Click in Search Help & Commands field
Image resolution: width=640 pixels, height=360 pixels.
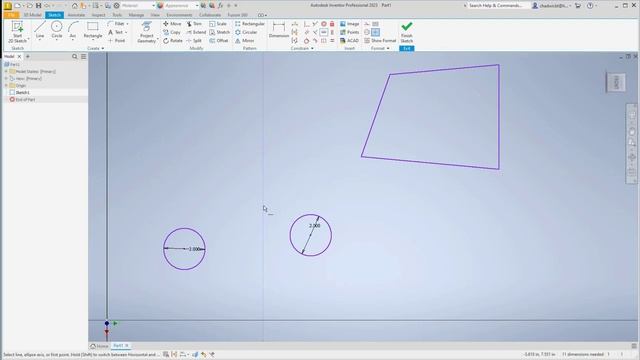pos(496,6)
